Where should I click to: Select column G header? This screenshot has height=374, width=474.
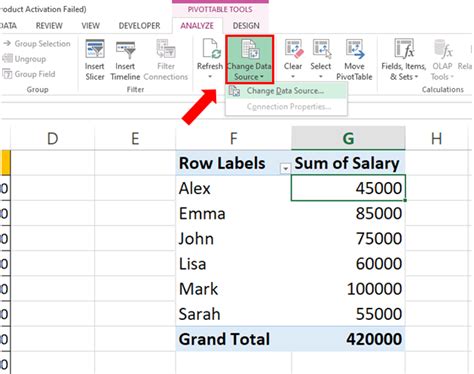tap(348, 138)
